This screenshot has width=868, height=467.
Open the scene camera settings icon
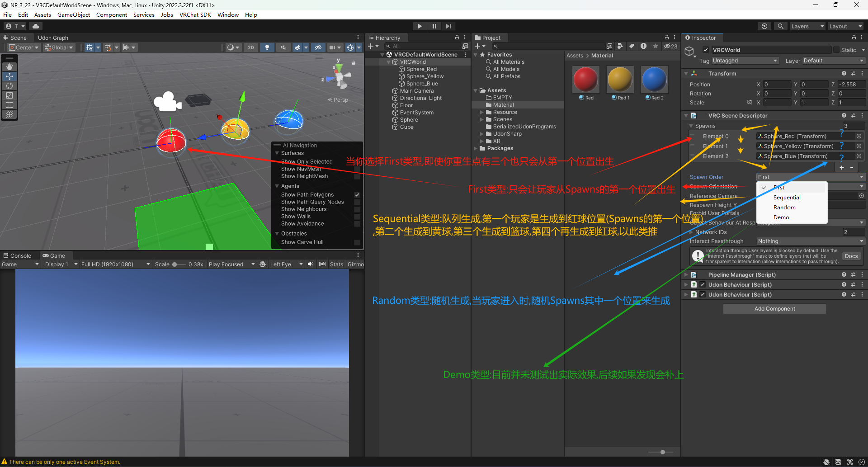(x=333, y=47)
